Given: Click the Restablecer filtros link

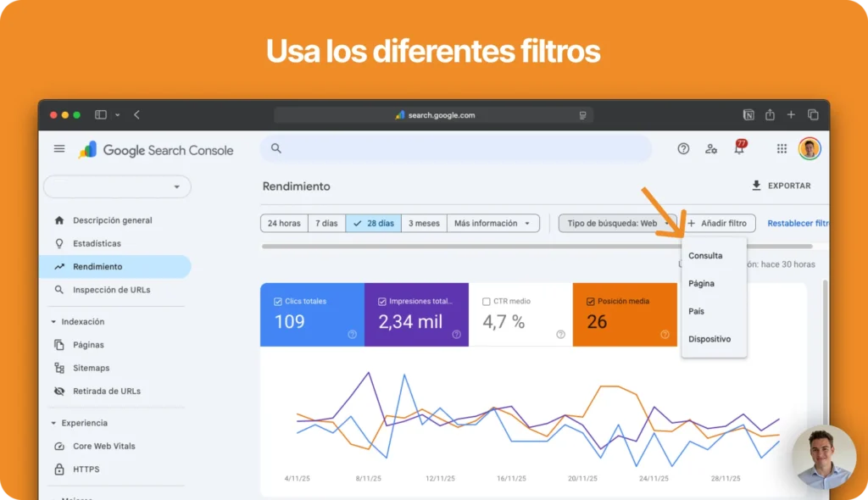Looking at the screenshot, I should [798, 224].
